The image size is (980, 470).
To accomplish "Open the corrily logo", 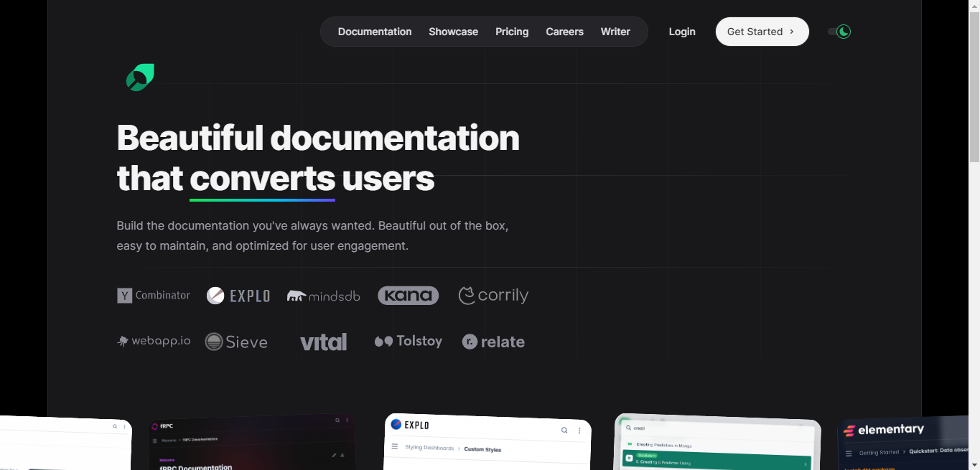I will pyautogui.click(x=493, y=296).
